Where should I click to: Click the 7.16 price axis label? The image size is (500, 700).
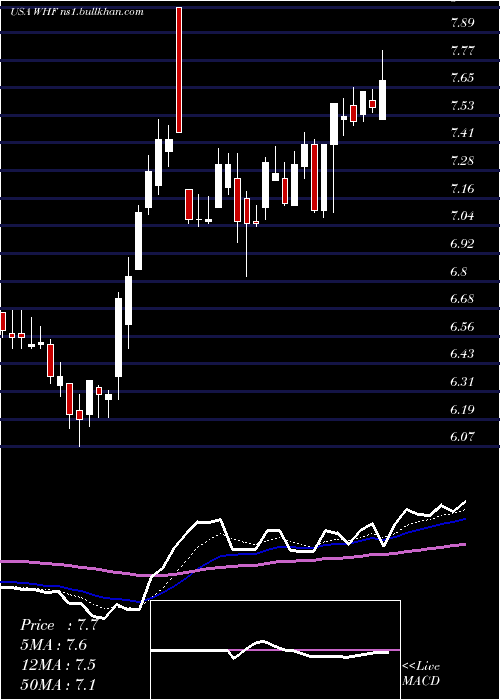pos(462,189)
